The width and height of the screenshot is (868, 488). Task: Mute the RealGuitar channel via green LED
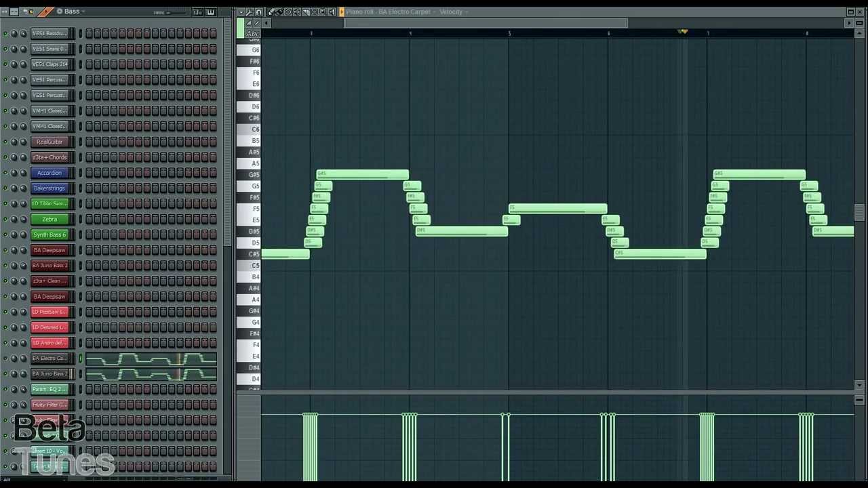[5, 142]
